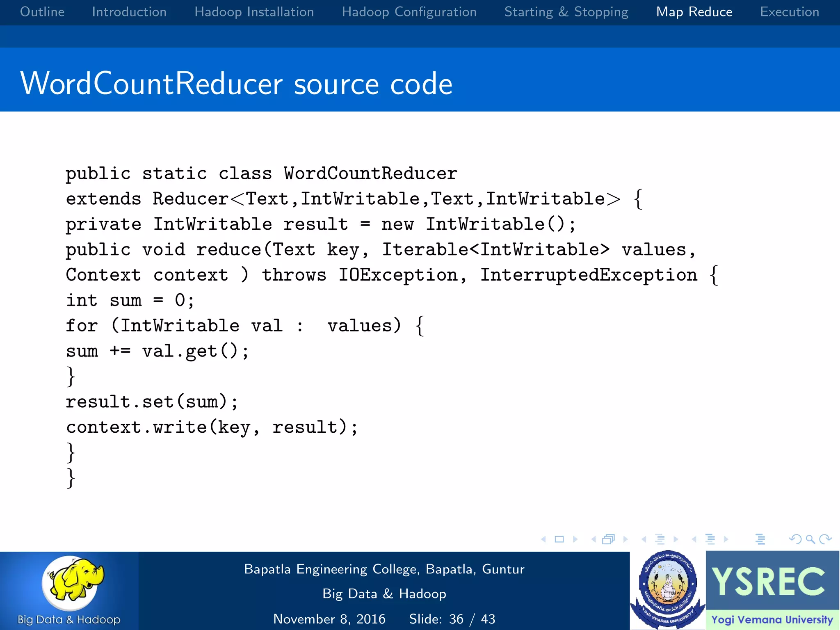Click the date 'November 8, 2016'
Image resolution: width=840 pixels, height=630 pixels.
pos(329,619)
